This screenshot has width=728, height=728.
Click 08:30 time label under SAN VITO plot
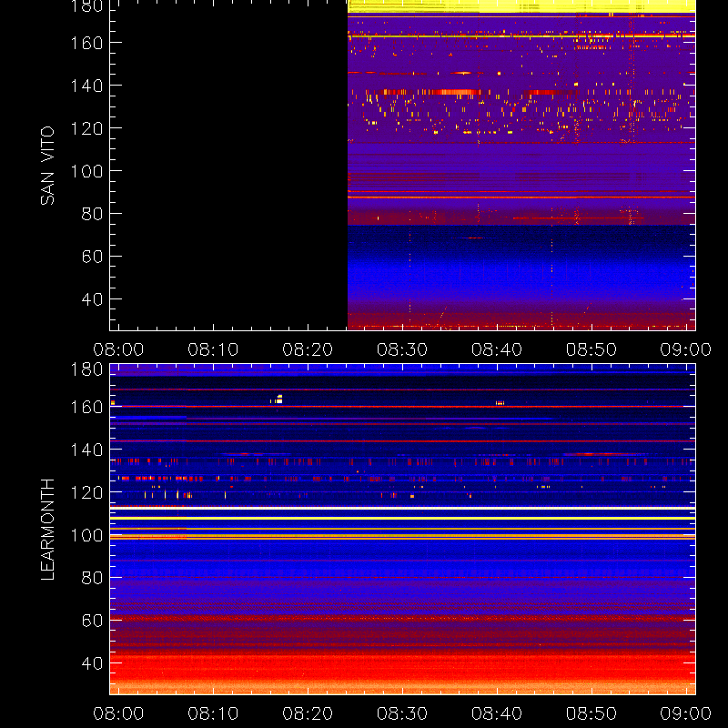(x=402, y=349)
